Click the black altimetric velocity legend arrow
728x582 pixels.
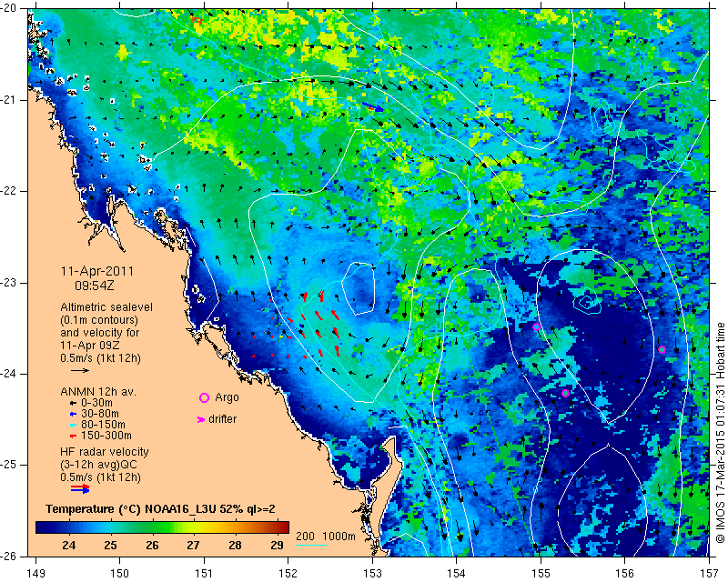pyautogui.click(x=80, y=370)
